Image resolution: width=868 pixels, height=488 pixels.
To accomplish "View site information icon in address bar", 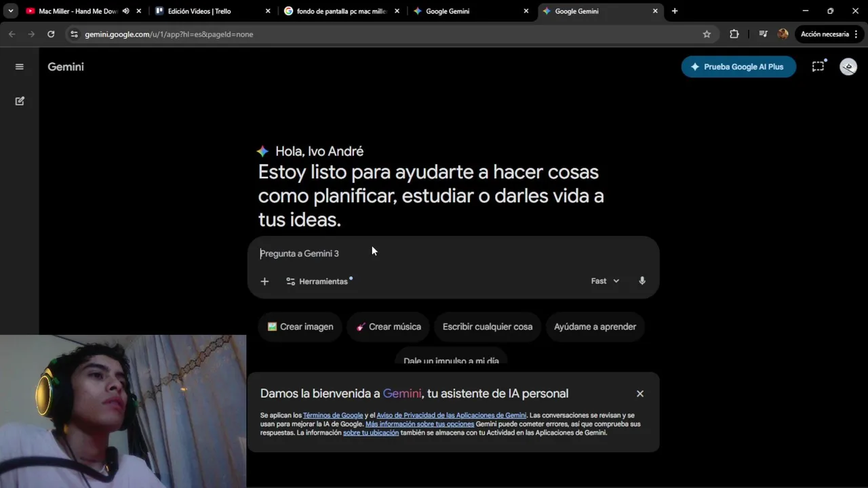I will [x=74, y=34].
